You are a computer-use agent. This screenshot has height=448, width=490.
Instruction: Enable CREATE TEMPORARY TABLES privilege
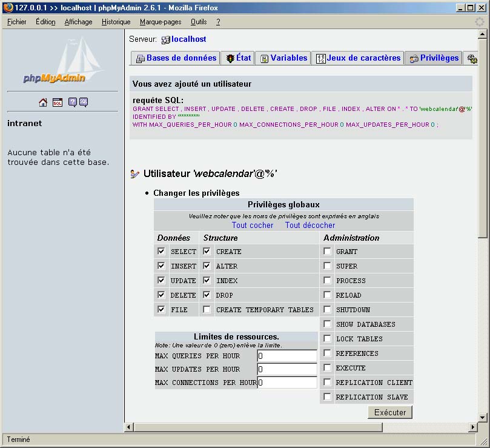coord(207,309)
